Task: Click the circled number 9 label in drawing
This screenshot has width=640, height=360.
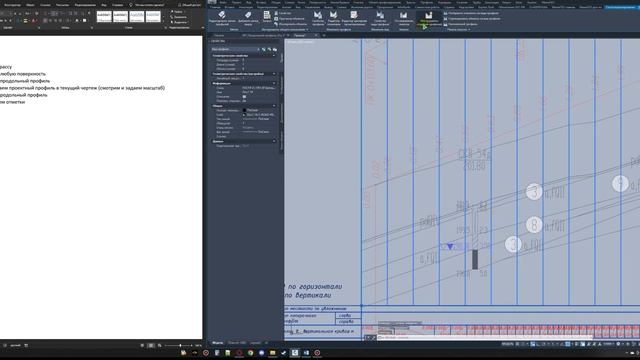Action: coord(620,184)
